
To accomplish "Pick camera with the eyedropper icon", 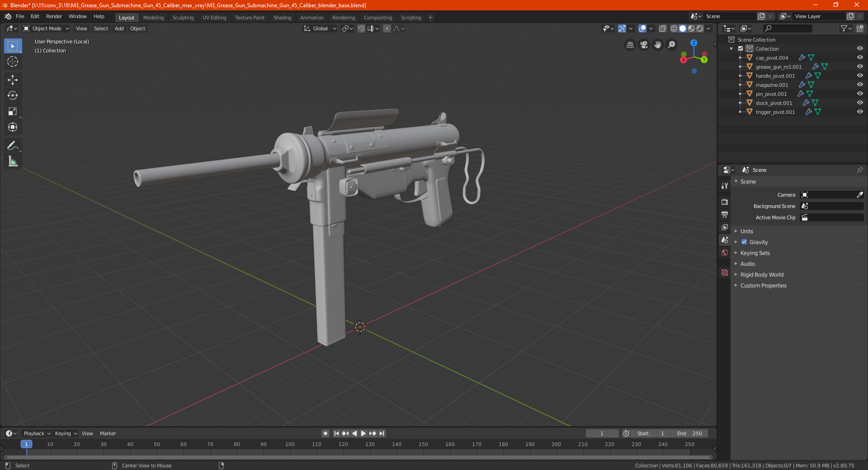I will [x=859, y=195].
